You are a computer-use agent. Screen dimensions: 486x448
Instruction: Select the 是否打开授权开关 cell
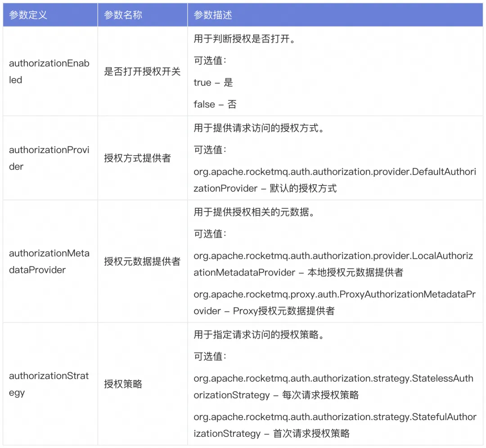(x=143, y=71)
